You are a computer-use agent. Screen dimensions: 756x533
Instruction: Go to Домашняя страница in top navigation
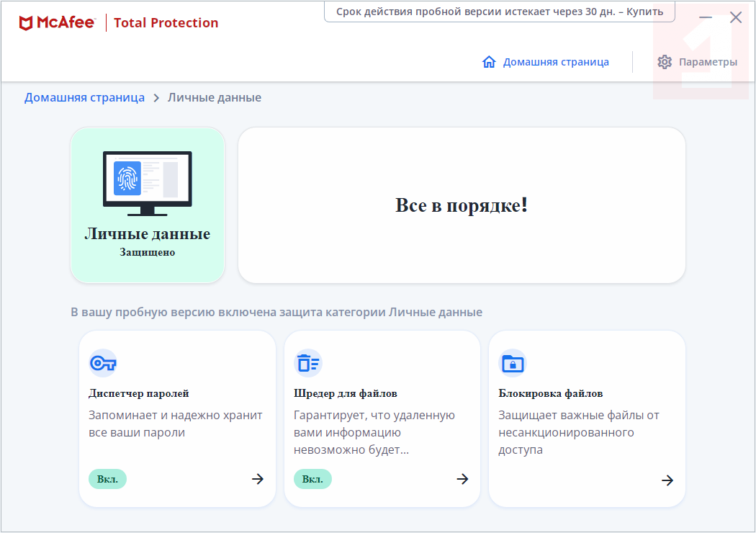(x=556, y=62)
